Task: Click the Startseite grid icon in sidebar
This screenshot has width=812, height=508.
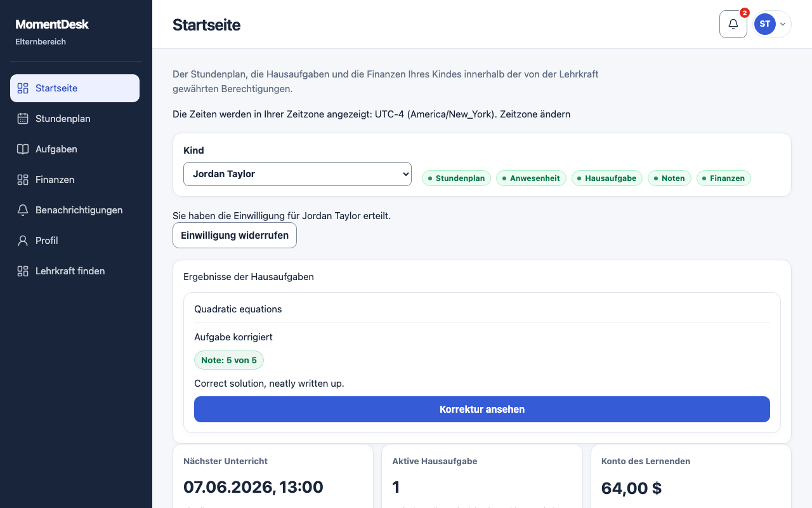Action: point(23,88)
